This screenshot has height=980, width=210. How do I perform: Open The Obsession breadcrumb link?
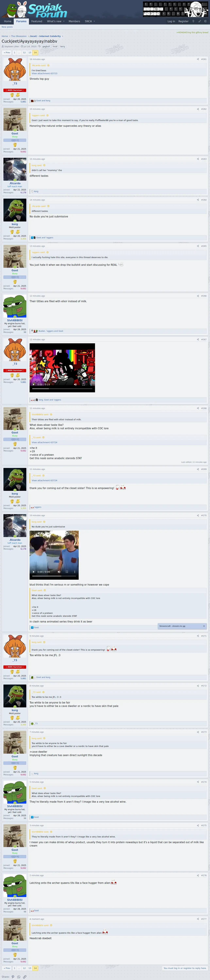19,36
